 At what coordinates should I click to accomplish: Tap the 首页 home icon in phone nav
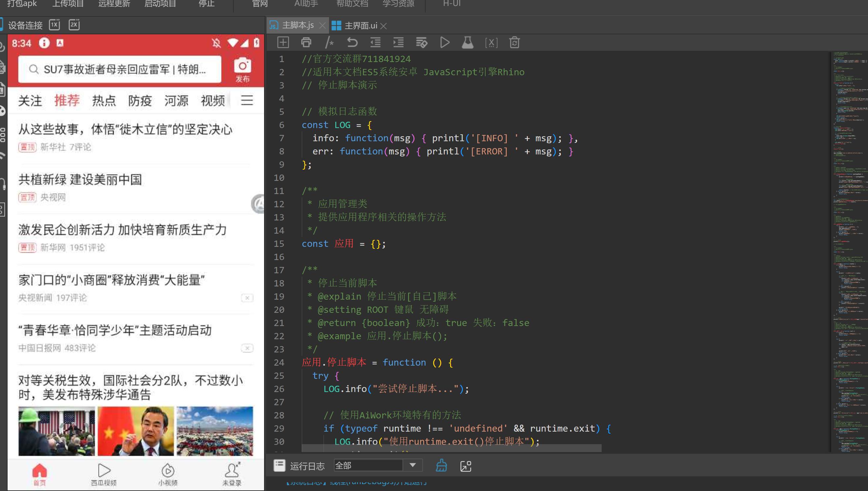click(x=40, y=475)
